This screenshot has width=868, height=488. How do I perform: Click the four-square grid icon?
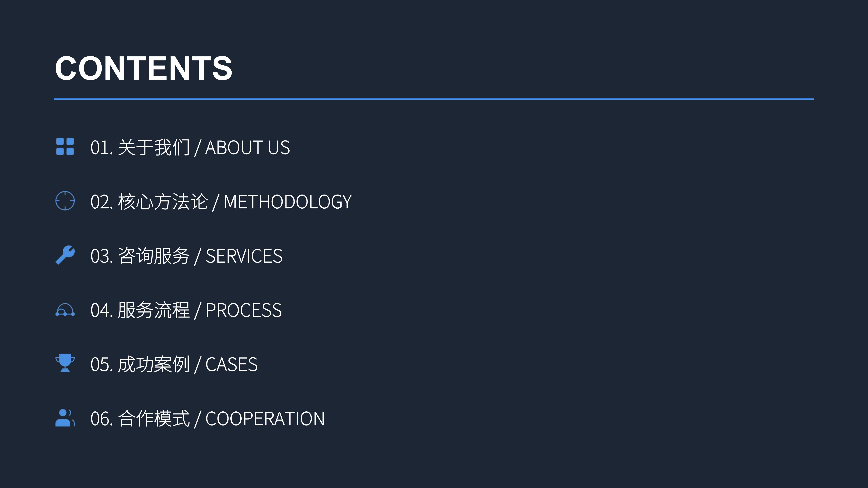click(x=65, y=147)
